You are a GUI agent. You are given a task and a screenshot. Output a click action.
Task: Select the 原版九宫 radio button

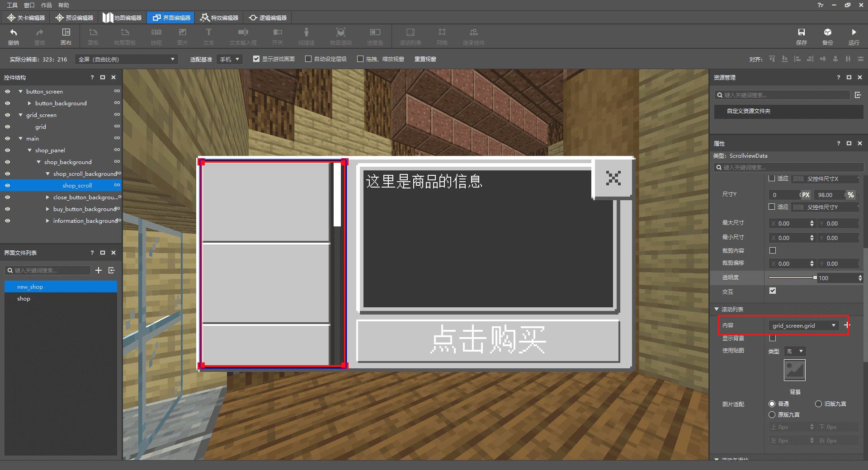[772, 415]
